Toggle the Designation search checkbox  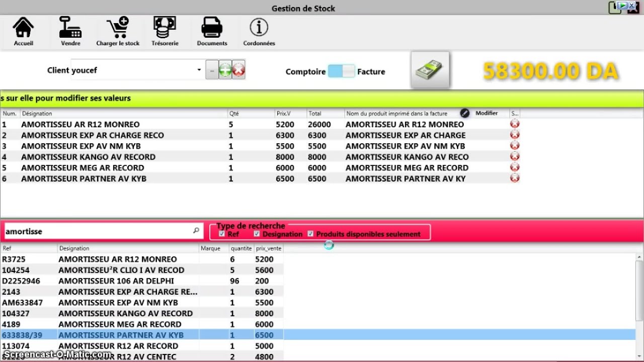click(257, 234)
